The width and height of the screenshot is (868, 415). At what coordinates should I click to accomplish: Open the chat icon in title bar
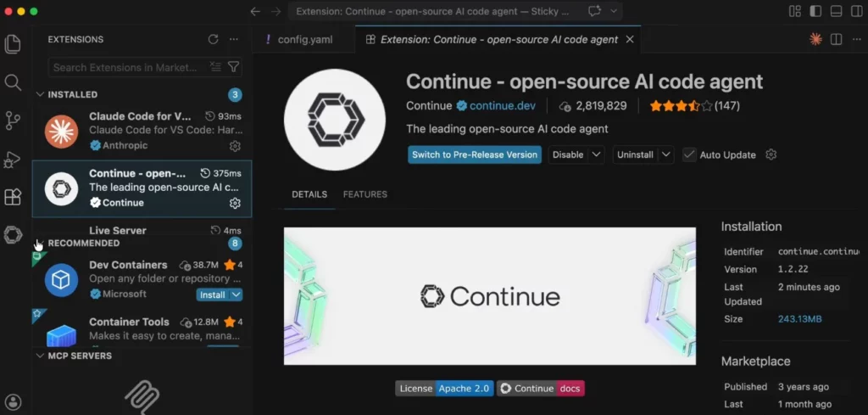coord(594,11)
